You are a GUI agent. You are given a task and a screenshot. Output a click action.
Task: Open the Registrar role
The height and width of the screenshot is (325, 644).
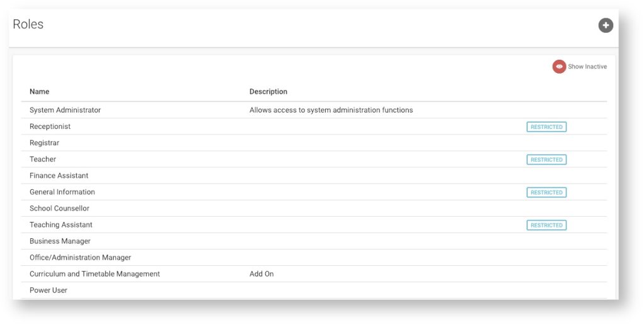pos(45,143)
